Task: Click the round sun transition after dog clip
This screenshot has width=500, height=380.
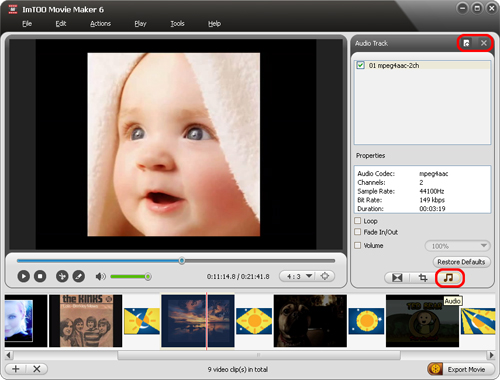Action: 366,321
